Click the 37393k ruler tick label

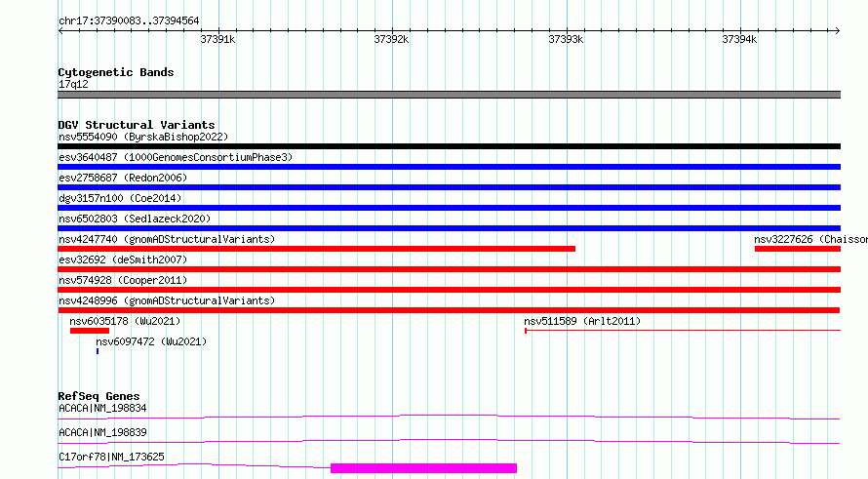coord(566,39)
